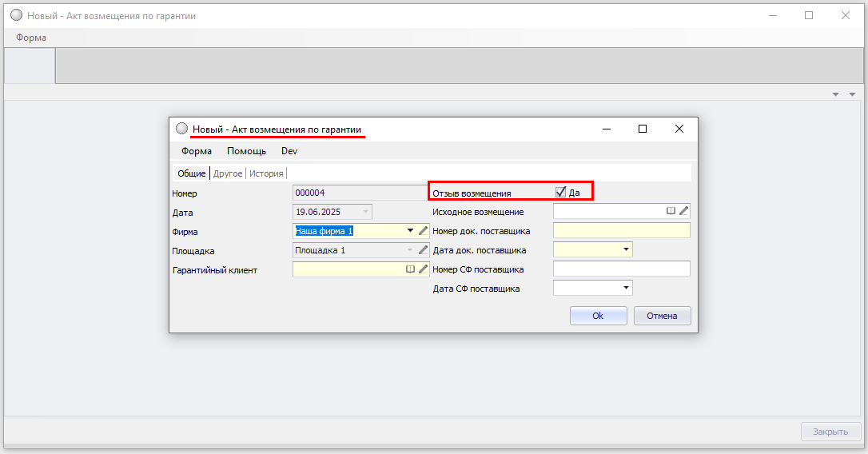Screen dimensions: 868x454
Task: Toggle the Отзыв возмещения checkbox
Action: (x=561, y=192)
